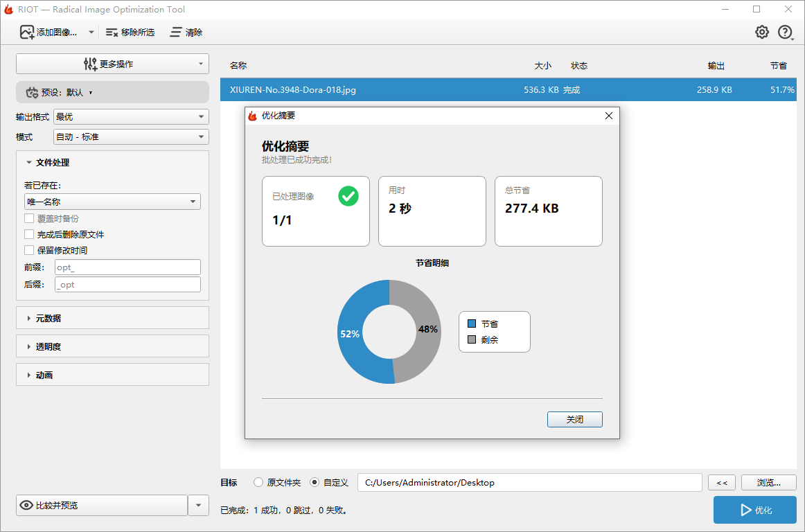
Task: Open the 输出格式 combo box (最优)
Action: point(131,116)
